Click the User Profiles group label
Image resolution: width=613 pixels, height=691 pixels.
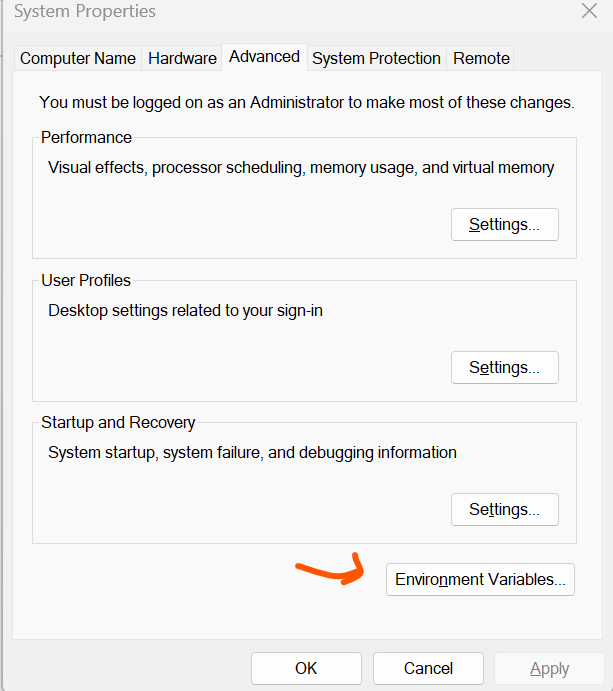(x=86, y=281)
